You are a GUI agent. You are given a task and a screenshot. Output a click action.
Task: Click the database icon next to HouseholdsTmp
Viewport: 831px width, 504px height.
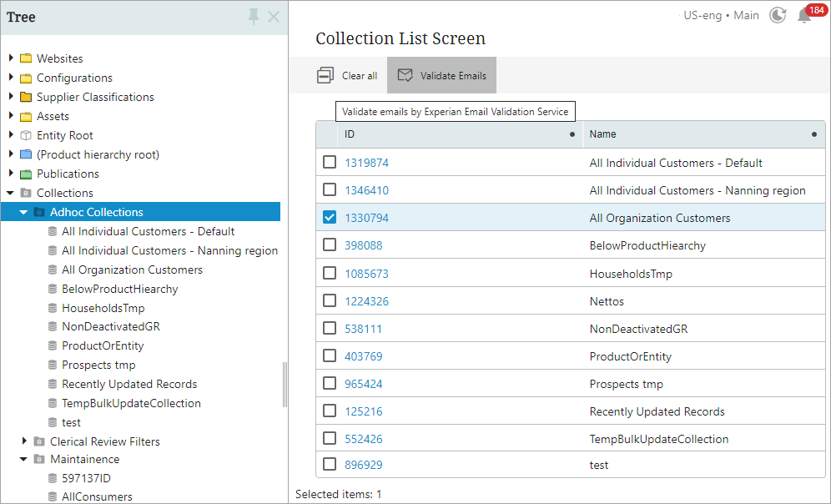pyautogui.click(x=52, y=308)
